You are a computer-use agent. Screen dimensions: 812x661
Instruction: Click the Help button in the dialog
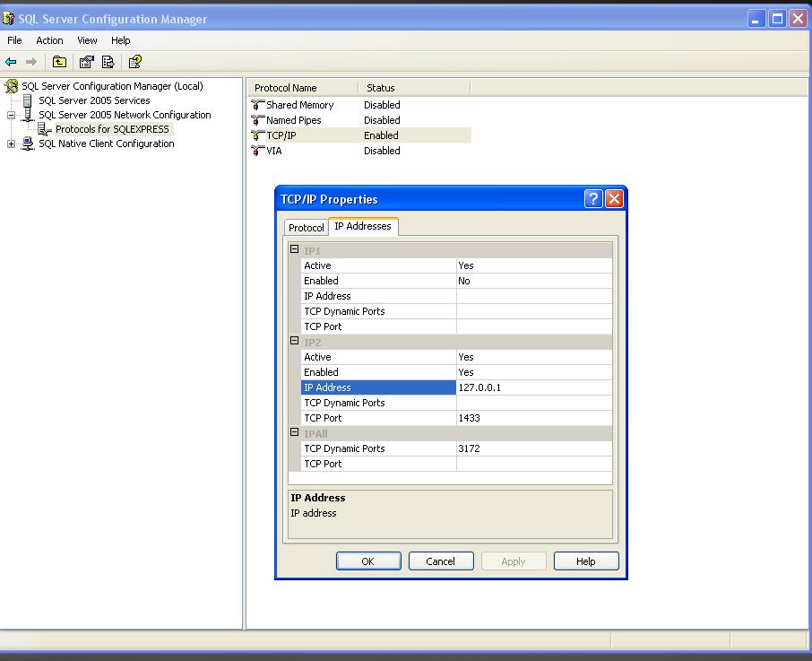[585, 561]
